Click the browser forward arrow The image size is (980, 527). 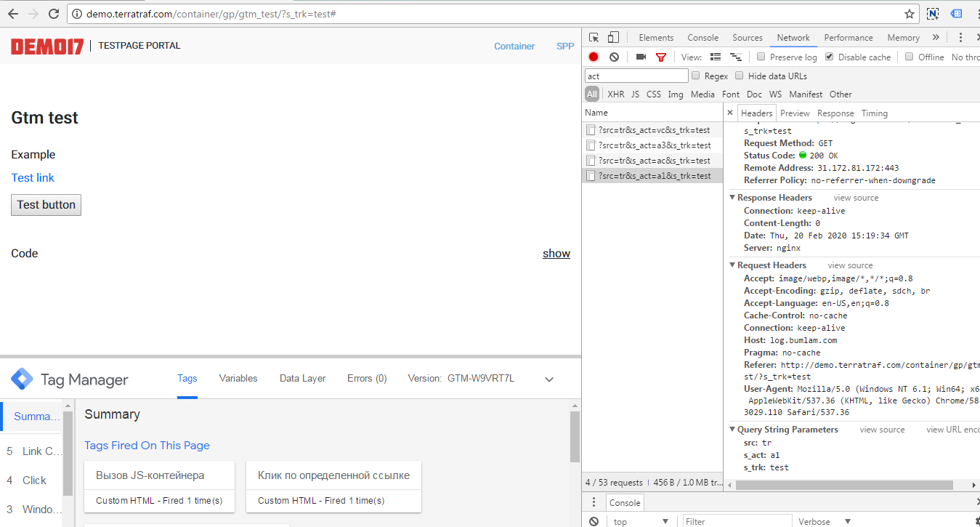(33, 14)
